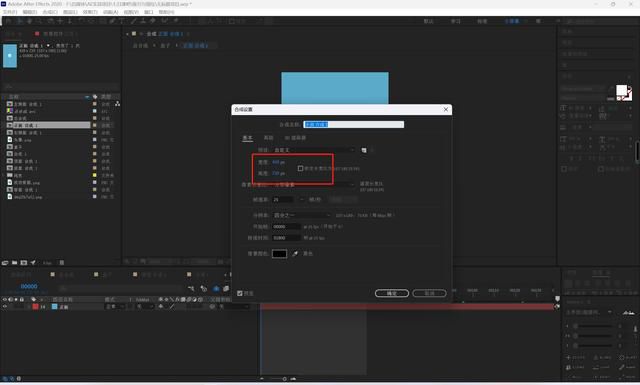640x385 pixels.
Task: Create a new composition from Project panel footer
Action: [x=24, y=263]
